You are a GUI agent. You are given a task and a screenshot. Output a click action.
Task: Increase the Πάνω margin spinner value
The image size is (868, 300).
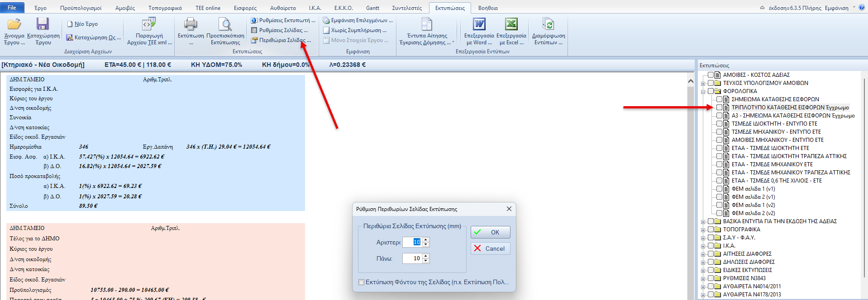click(x=426, y=256)
